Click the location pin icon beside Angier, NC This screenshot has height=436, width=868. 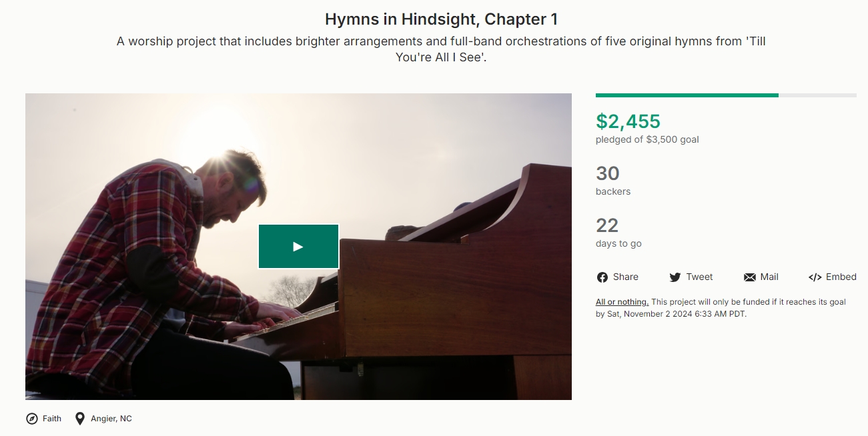click(x=80, y=418)
